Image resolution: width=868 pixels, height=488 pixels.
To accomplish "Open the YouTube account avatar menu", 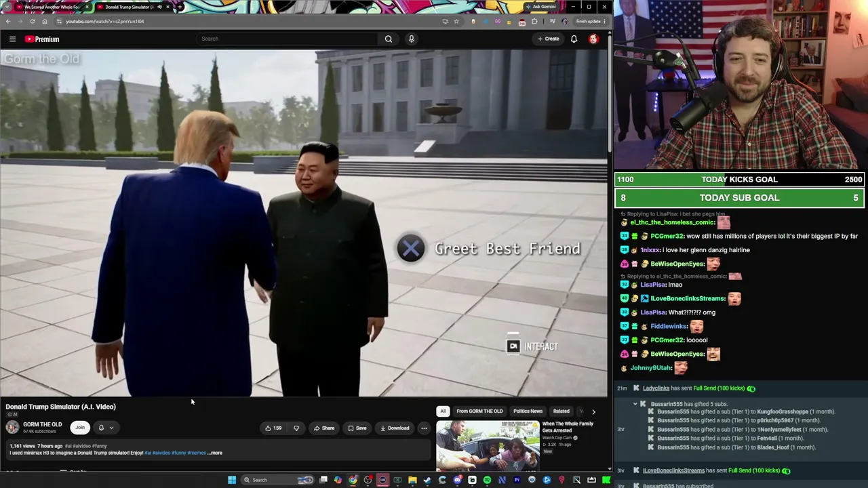I will point(593,39).
